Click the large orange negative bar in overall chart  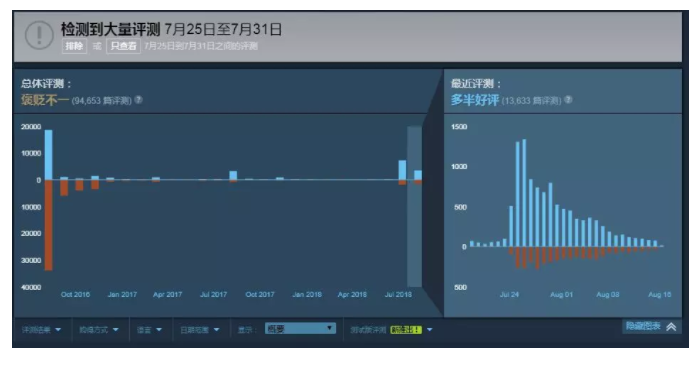[x=49, y=225]
